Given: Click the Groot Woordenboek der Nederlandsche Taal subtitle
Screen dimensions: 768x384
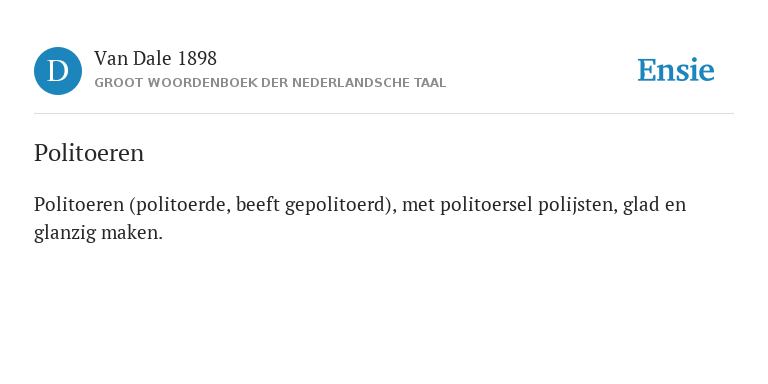Looking at the screenshot, I should pyautogui.click(x=270, y=83).
